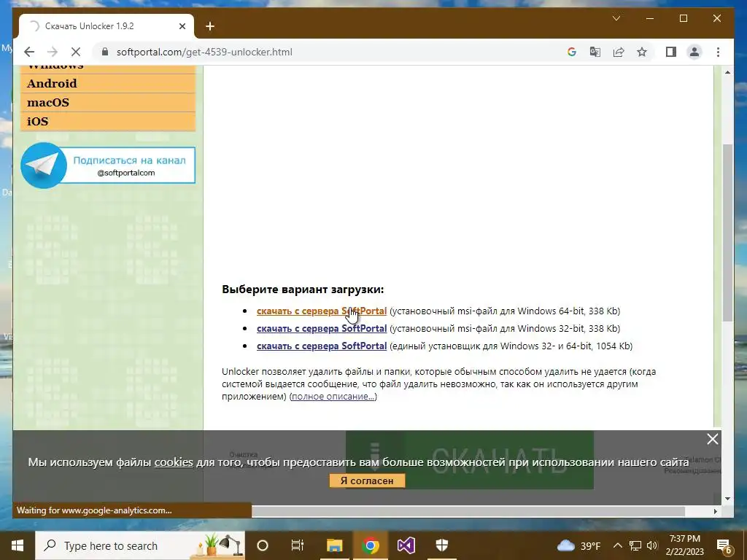The width and height of the screenshot is (747, 560).
Task: Download the unified 32/64-bit installer
Action: [x=322, y=346]
